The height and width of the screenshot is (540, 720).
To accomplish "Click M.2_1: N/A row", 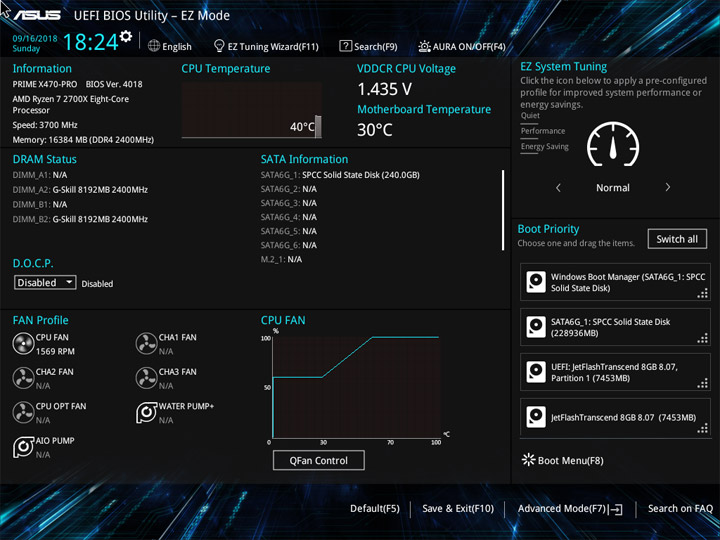I will [x=281, y=259].
